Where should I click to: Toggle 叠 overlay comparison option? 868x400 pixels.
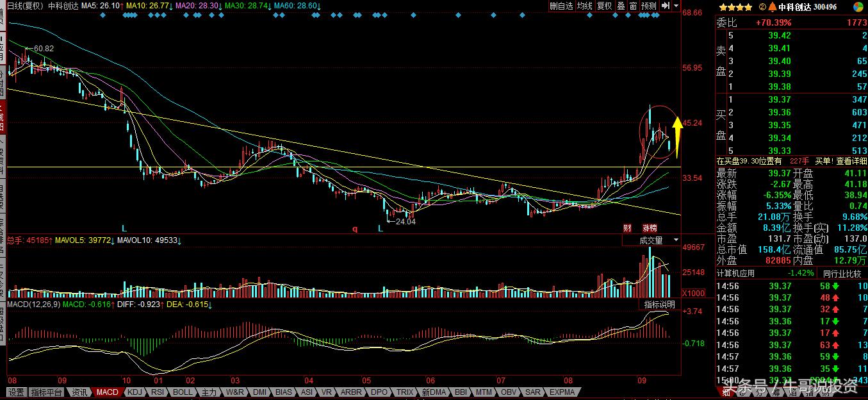(x=621, y=6)
